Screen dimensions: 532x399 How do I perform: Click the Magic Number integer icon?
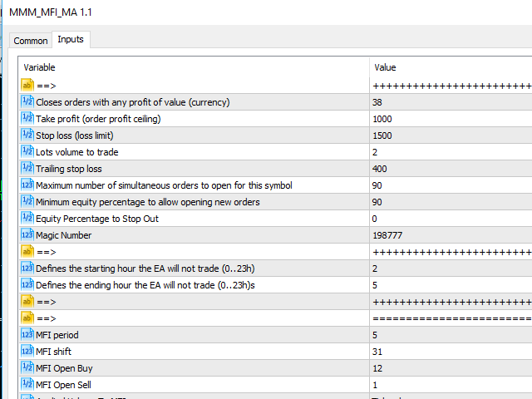click(x=27, y=235)
